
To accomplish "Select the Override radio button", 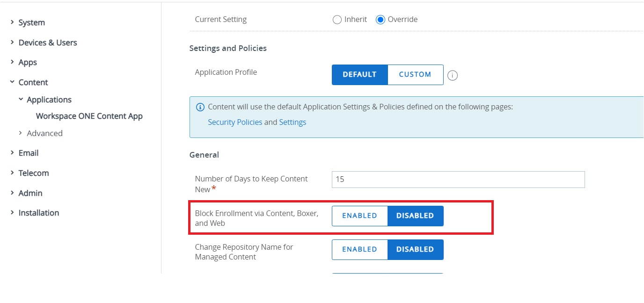I will (380, 19).
